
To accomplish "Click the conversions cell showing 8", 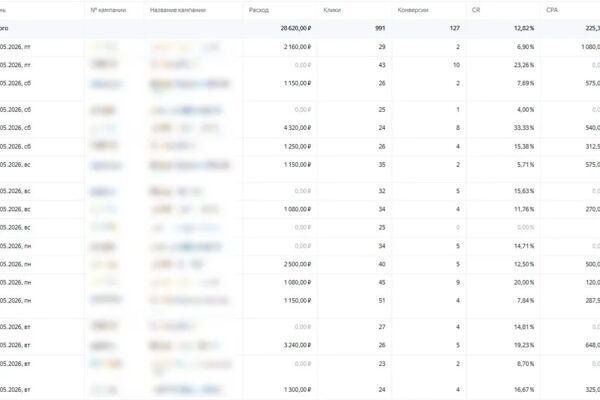I will tap(458, 127).
